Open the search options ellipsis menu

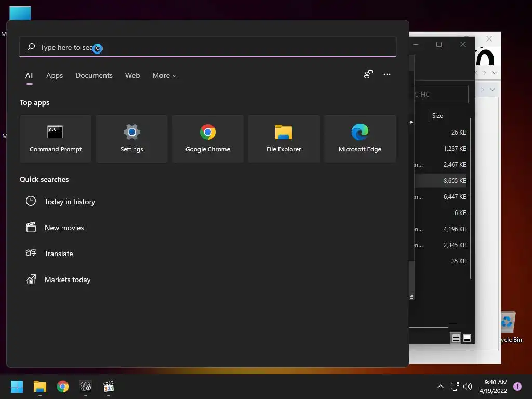coord(387,74)
